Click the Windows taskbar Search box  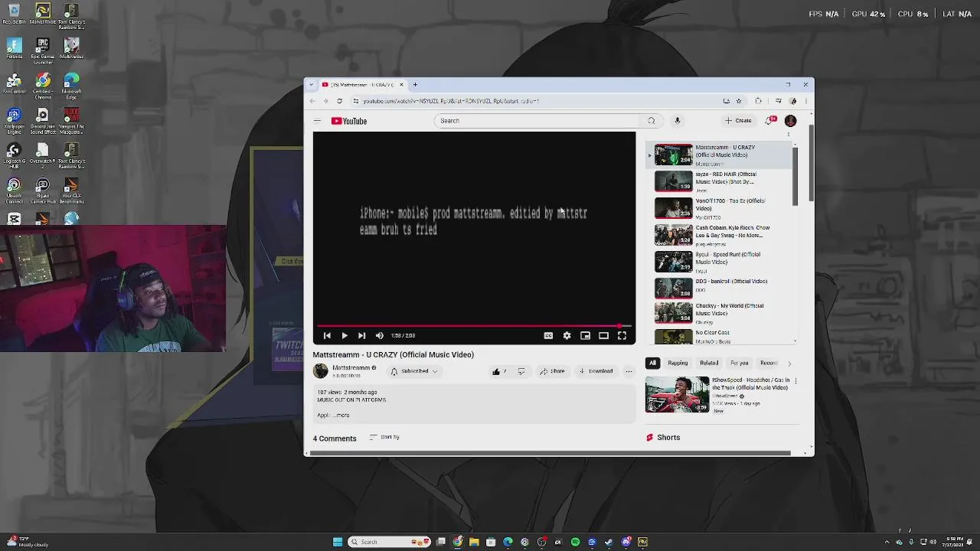pos(390,542)
